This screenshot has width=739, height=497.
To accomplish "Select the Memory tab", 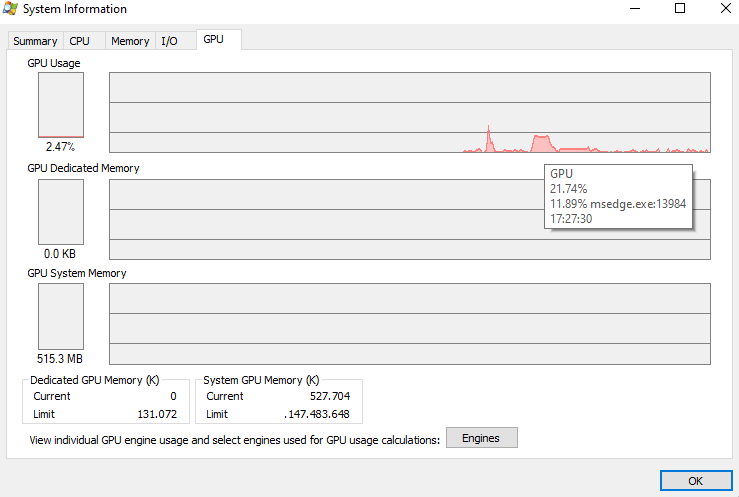I will (x=130, y=41).
